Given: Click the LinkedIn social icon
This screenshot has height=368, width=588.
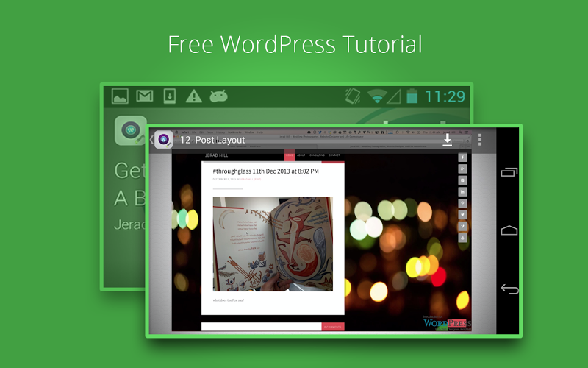Looking at the screenshot, I should (462, 192).
